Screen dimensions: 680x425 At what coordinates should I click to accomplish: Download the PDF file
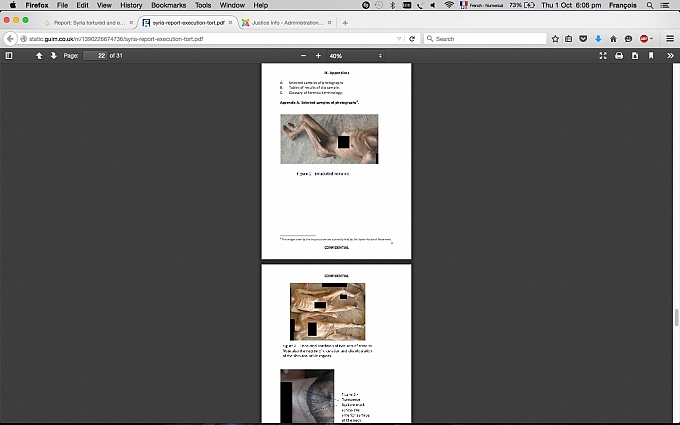pyautogui.click(x=635, y=56)
